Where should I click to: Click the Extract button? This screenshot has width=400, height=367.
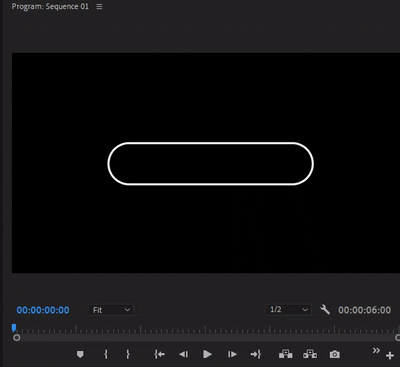(x=310, y=354)
